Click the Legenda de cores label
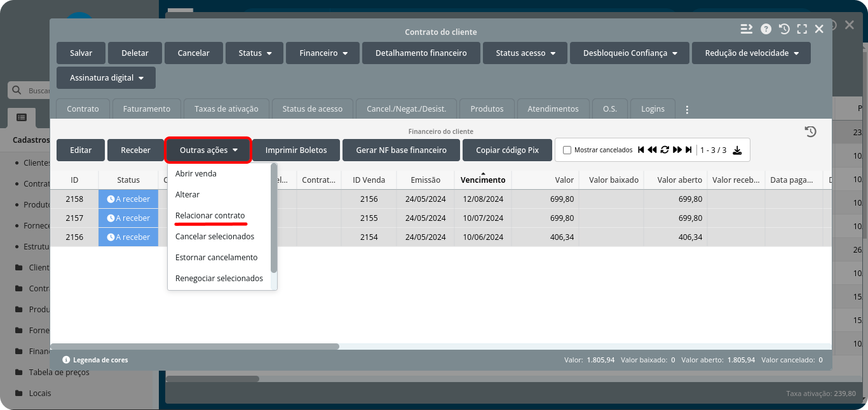Viewport: 868px width, 410px height. 100,360
